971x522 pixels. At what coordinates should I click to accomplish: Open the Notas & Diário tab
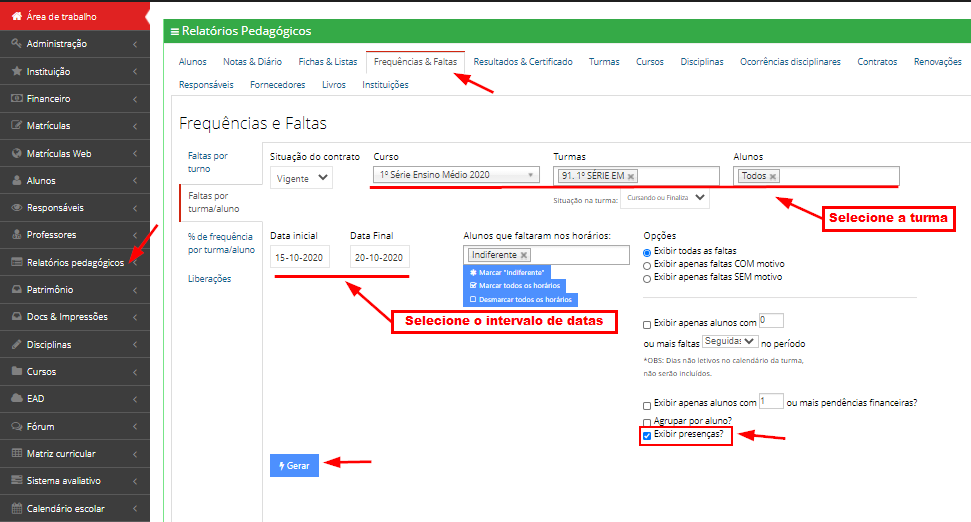click(x=252, y=62)
